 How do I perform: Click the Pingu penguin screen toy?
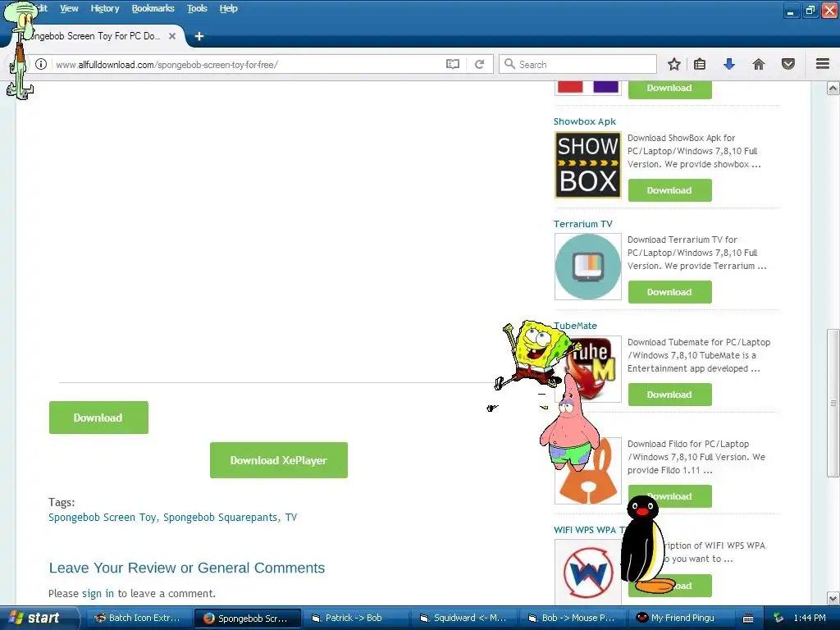pyautogui.click(x=646, y=545)
